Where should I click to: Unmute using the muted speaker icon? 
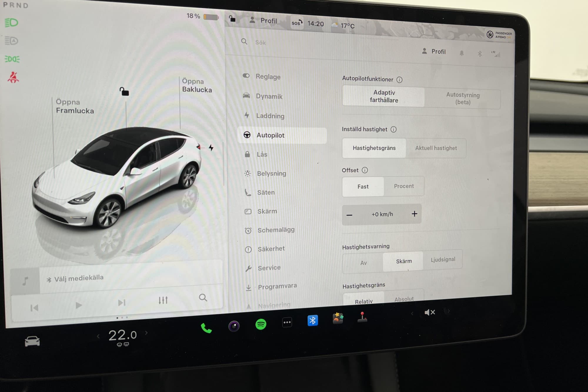(430, 312)
